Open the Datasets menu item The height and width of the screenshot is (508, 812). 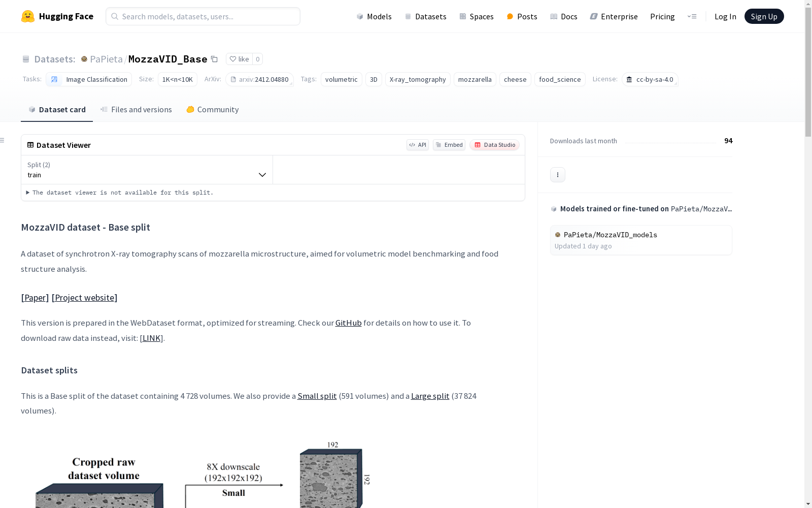(x=425, y=16)
